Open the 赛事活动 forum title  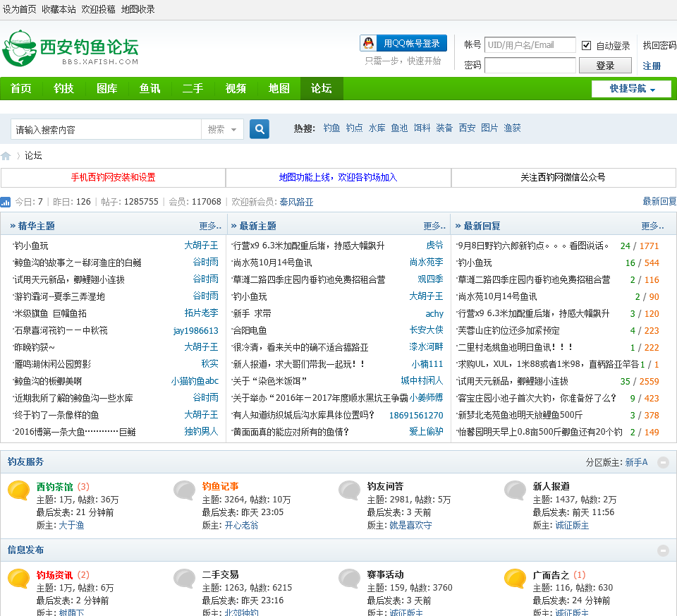[x=386, y=574]
